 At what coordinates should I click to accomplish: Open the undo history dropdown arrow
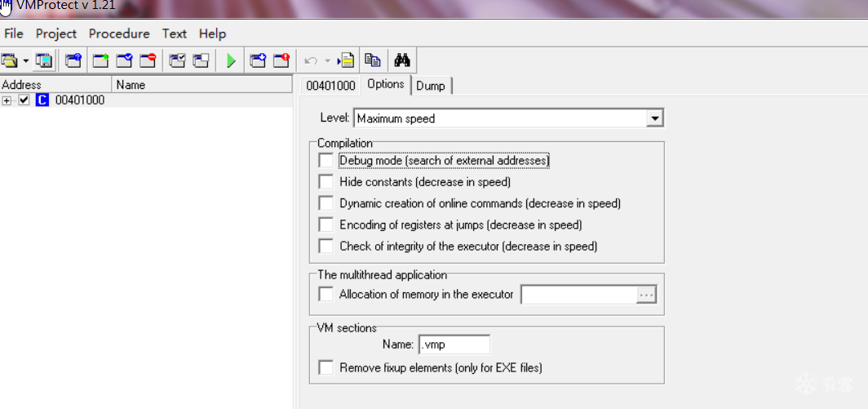(x=328, y=61)
